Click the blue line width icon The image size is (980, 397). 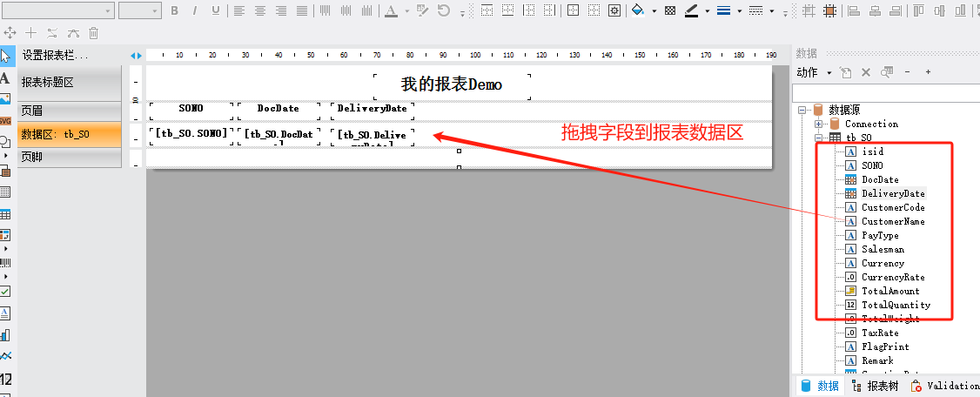[x=724, y=10]
